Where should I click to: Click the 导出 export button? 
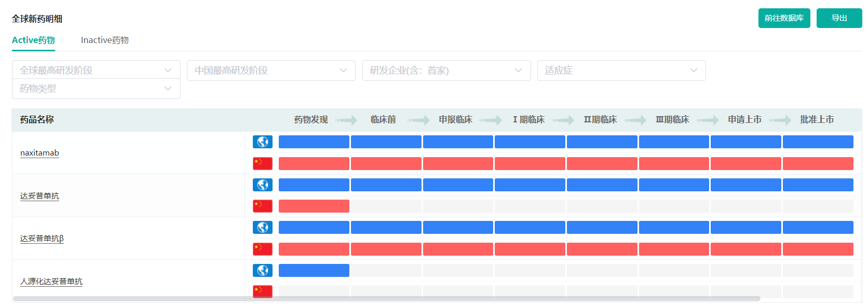[839, 18]
